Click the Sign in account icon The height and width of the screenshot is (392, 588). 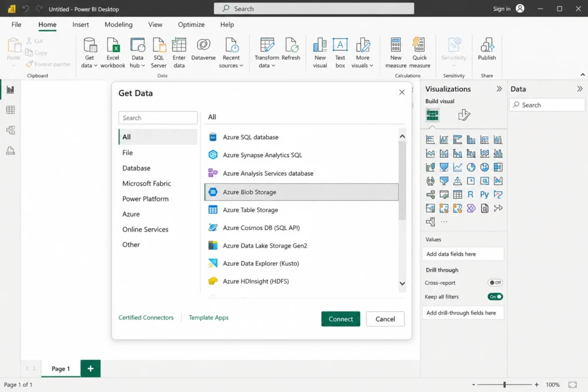(x=520, y=9)
